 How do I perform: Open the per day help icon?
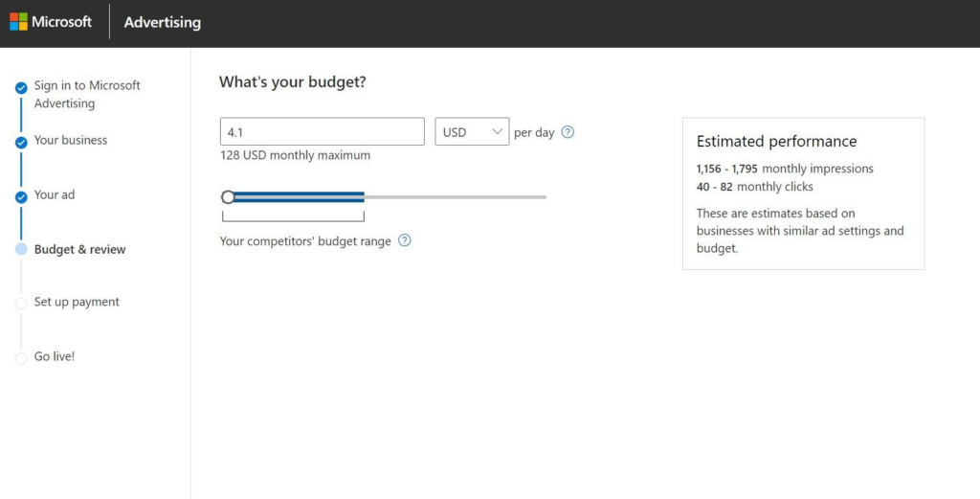click(568, 132)
